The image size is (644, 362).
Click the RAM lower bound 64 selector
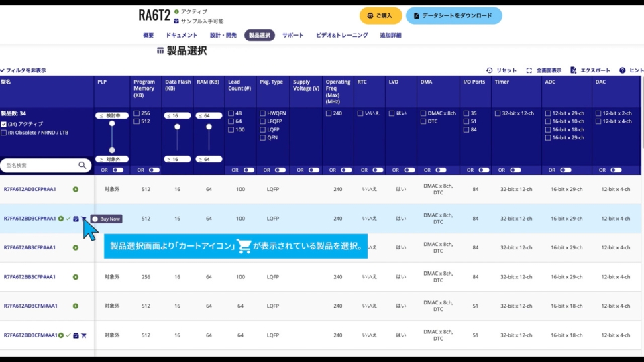209,159
